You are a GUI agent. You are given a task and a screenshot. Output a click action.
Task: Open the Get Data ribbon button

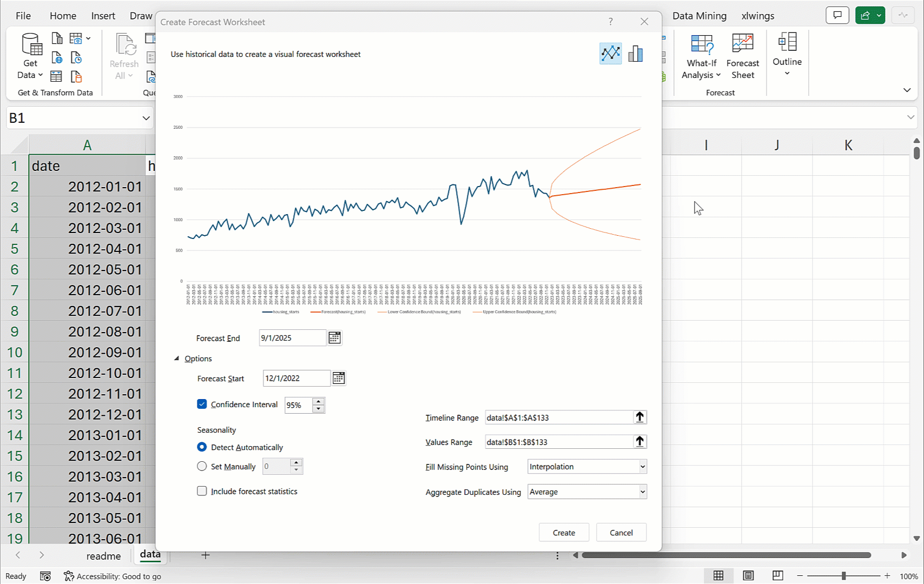[x=30, y=57]
